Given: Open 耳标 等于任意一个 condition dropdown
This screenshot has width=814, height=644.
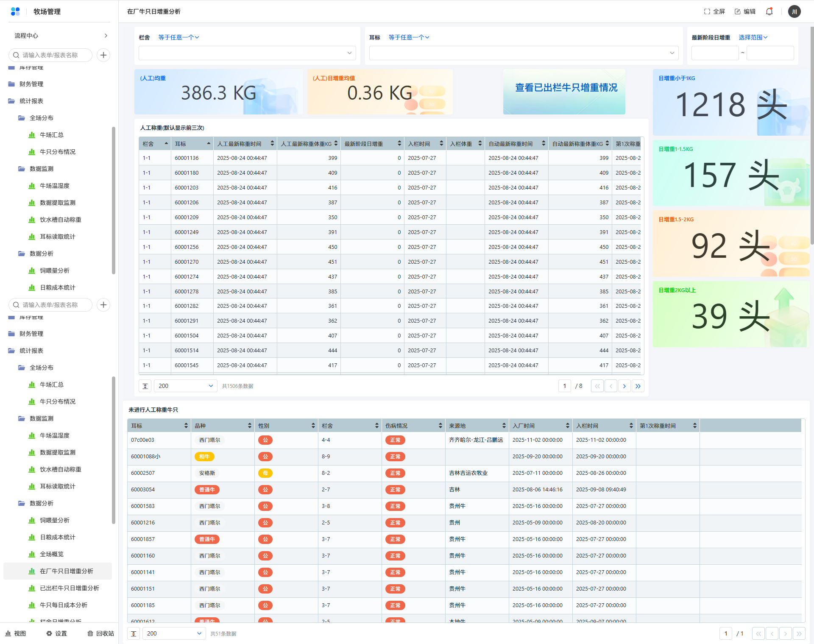Looking at the screenshot, I should [409, 37].
